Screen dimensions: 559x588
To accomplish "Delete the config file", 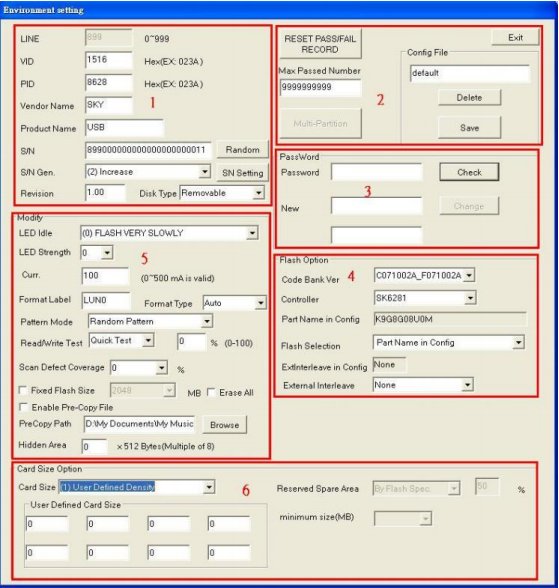I will pyautogui.click(x=469, y=98).
